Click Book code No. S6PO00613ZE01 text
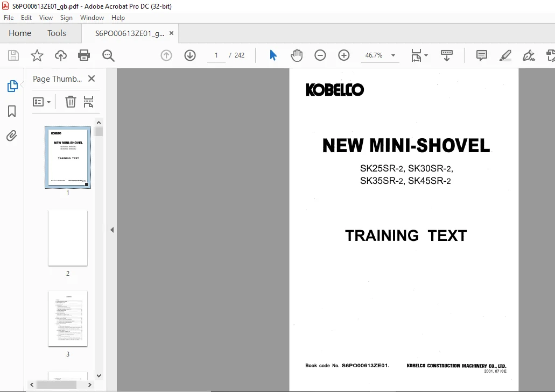Screen dimensions: 555x392 tap(347, 366)
